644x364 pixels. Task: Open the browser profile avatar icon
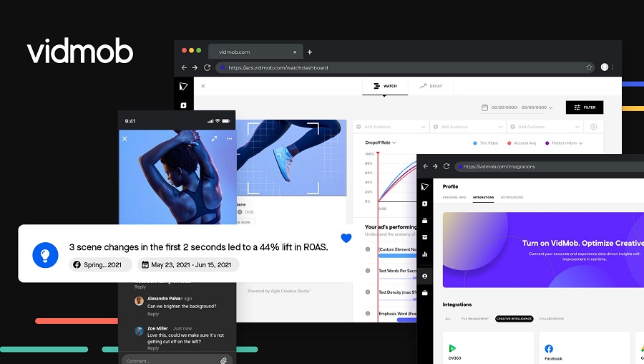(604, 67)
